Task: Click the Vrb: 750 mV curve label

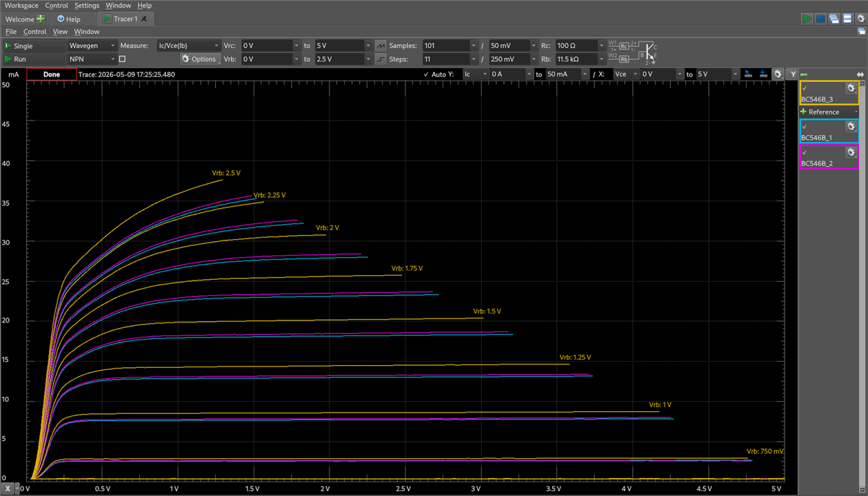Action: (765, 451)
